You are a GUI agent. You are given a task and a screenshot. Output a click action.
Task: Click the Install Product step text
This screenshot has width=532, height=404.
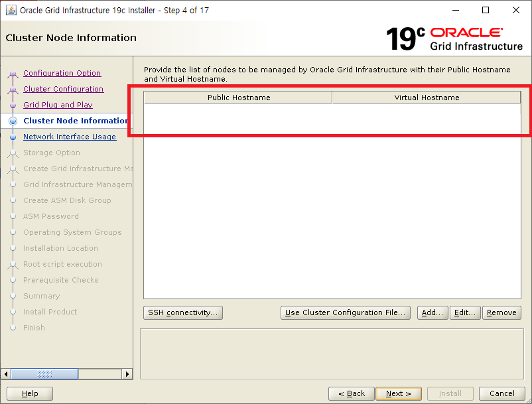50,312
